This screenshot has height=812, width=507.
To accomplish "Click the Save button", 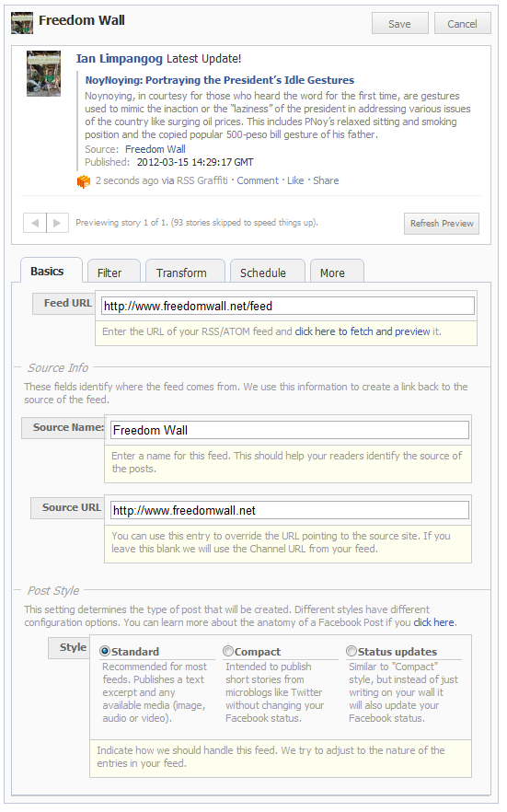I will [400, 24].
